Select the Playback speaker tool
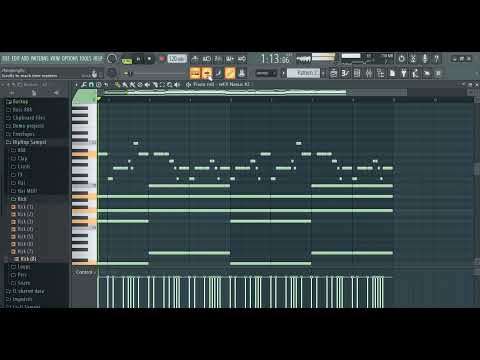Image resolution: width=480 pixels, height=360 pixels. pos(177,85)
